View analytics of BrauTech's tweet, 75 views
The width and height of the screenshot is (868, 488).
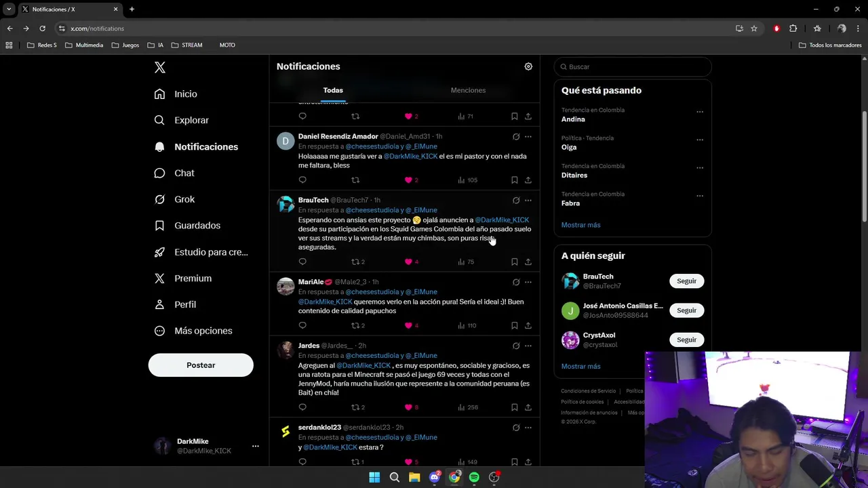pos(466,262)
